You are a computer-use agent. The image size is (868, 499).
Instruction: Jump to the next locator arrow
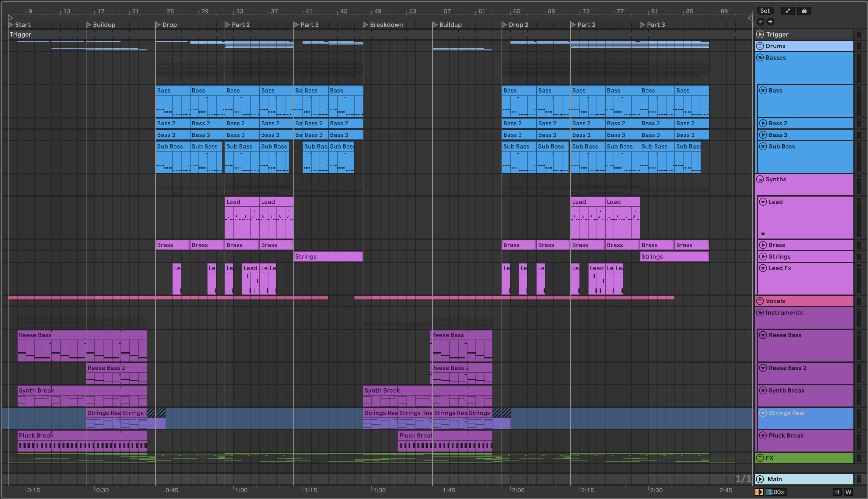pyautogui.click(x=770, y=22)
